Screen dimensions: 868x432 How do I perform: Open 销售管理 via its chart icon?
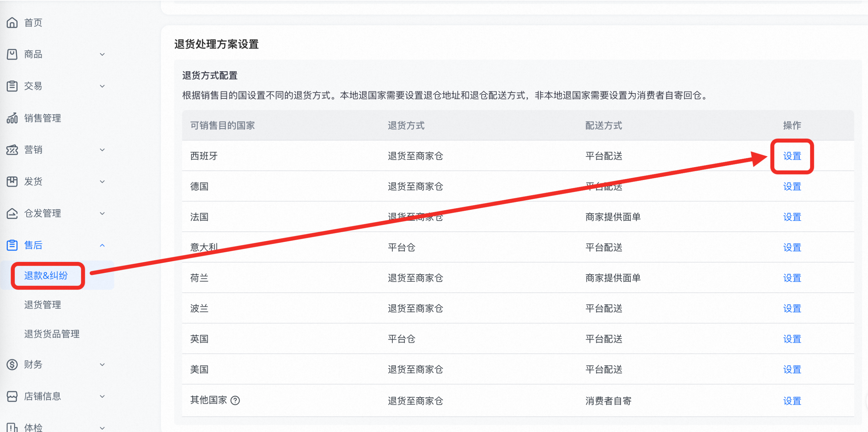tap(12, 118)
